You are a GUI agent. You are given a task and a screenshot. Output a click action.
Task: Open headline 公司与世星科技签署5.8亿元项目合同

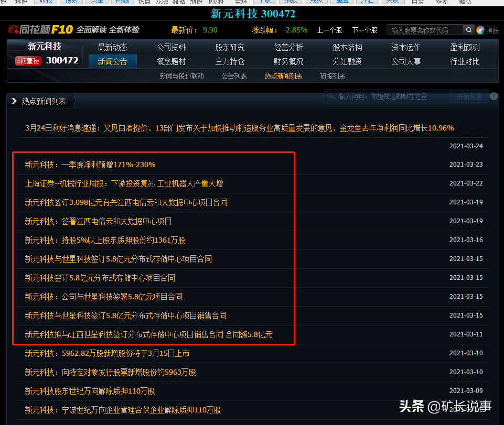[103, 297]
